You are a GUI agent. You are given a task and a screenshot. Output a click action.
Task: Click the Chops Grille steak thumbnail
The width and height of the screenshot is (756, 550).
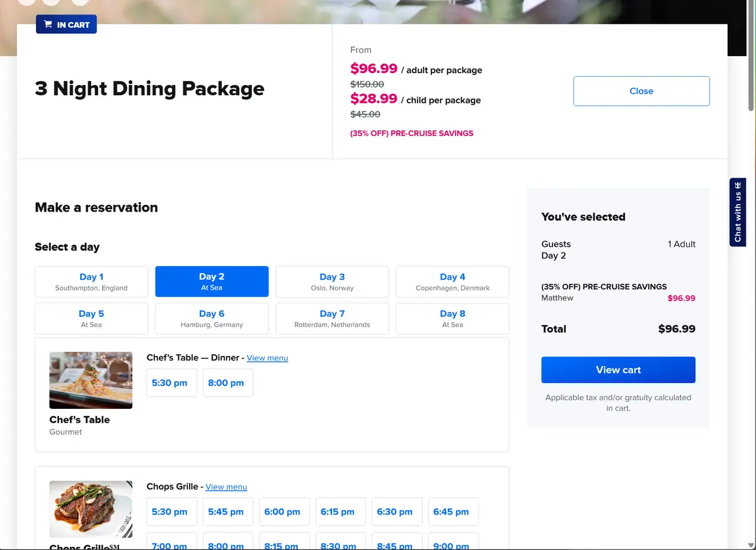tap(91, 508)
